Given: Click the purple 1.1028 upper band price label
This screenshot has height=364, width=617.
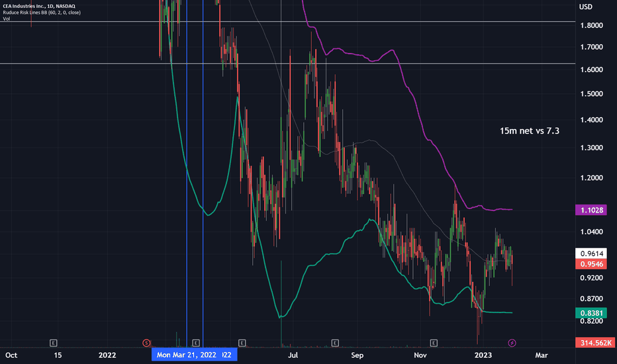Looking at the screenshot, I should pos(591,210).
